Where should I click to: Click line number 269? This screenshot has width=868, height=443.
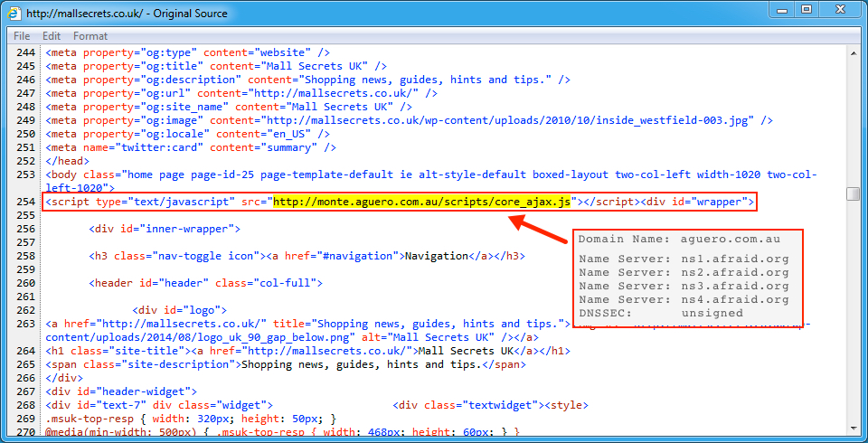click(26, 419)
